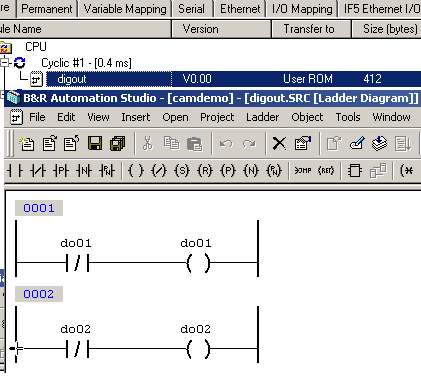The height and width of the screenshot is (384, 421).
Task: Open the Ladder menu
Action: (x=262, y=117)
